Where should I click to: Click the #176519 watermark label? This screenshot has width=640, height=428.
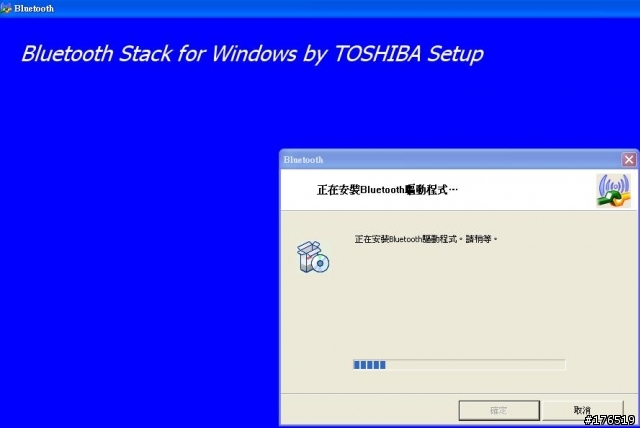tap(610, 420)
